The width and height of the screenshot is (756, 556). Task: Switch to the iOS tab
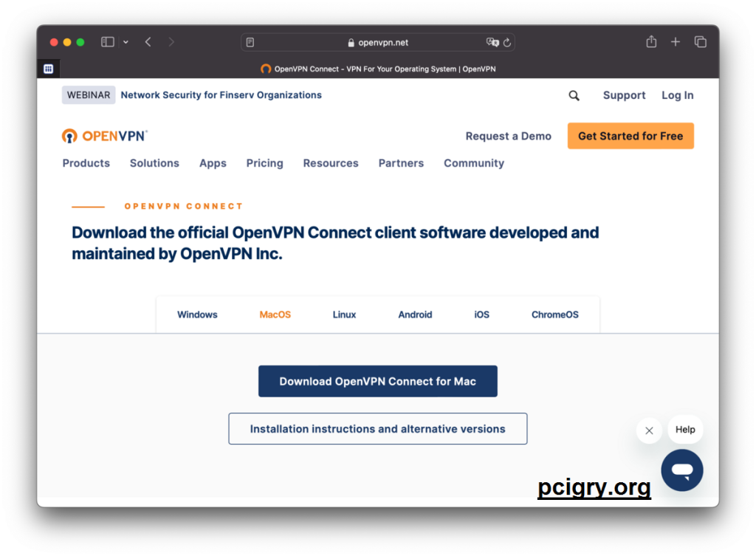[x=481, y=315]
